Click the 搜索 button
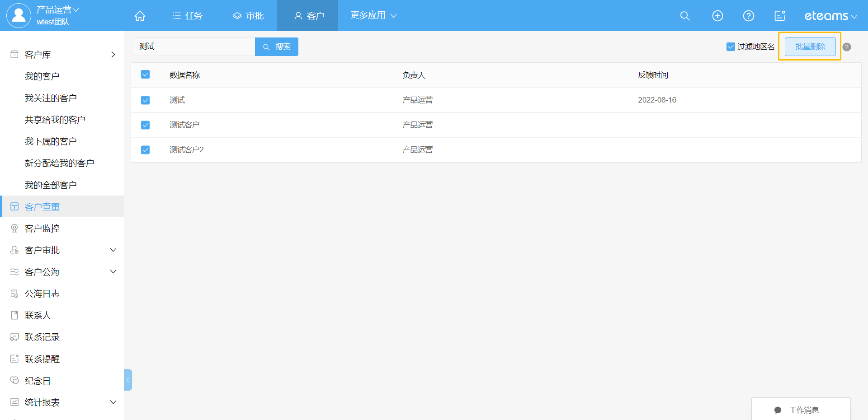Screen dimensions: 868x420 pos(277,47)
